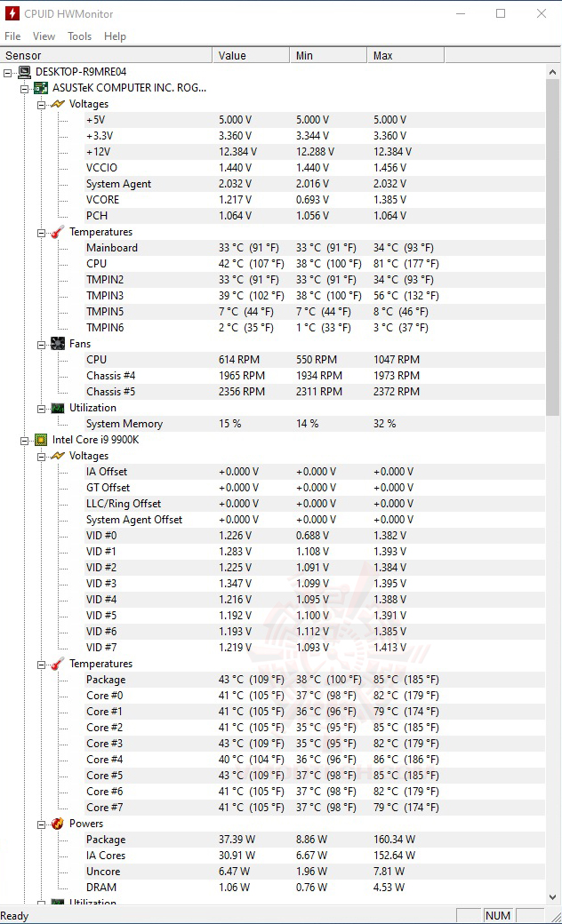Viewport: 562px width, 924px height.
Task: Select the VCORE voltage row
Action: (x=102, y=200)
